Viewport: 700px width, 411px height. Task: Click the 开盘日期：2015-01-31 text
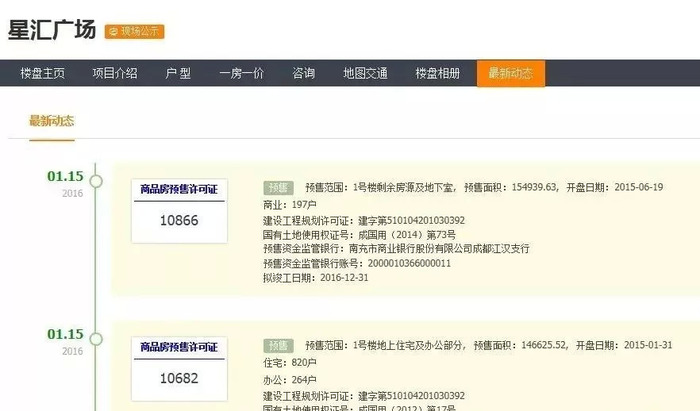624,345
